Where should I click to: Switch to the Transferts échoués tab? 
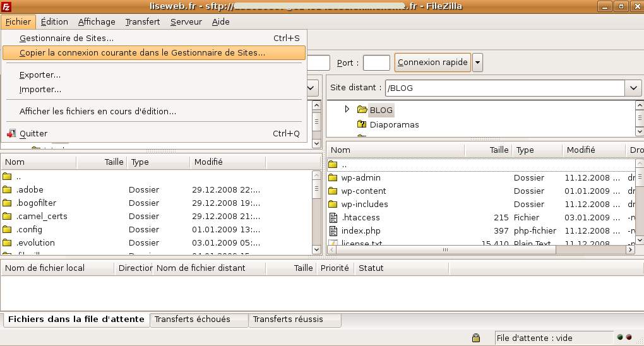click(192, 319)
